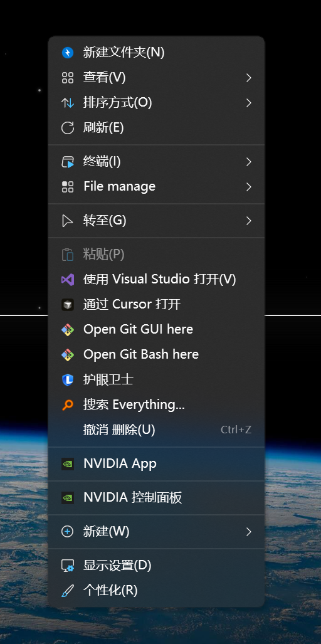Click the 个性化 paintbrush icon
Screen dimensions: 321x644
(67, 591)
